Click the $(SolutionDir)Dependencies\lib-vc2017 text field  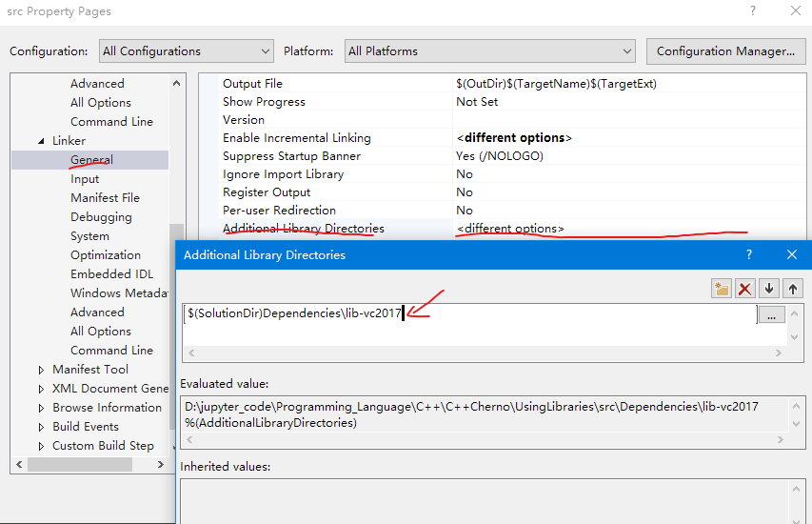(x=470, y=313)
